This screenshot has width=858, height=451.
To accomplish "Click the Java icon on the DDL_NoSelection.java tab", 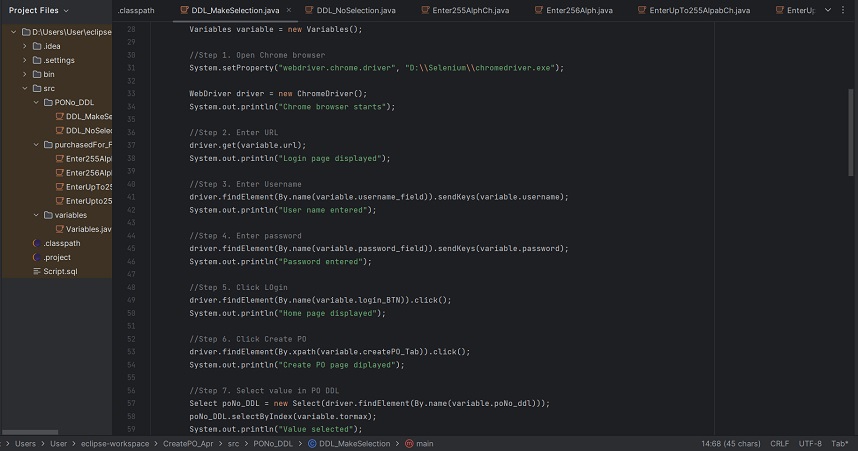I will (x=309, y=10).
